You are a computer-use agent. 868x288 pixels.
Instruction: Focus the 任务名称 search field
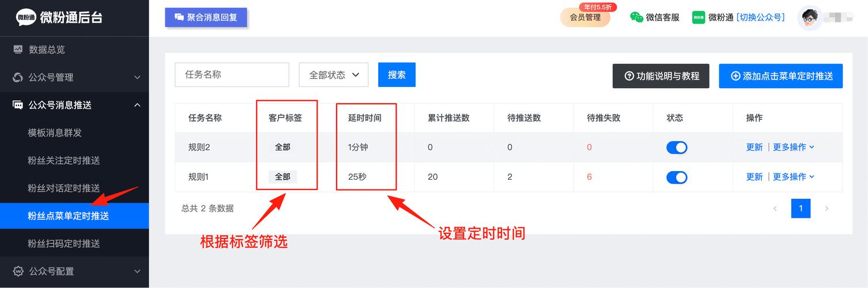[x=232, y=75]
